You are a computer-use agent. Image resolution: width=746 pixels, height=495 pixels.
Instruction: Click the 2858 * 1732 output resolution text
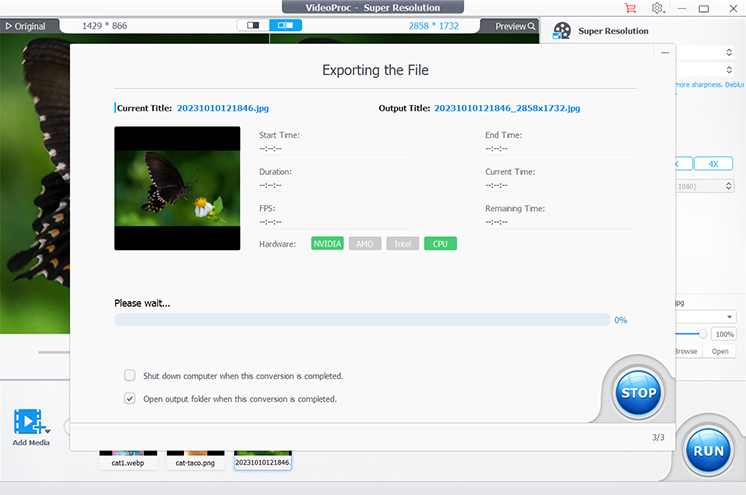click(x=433, y=26)
